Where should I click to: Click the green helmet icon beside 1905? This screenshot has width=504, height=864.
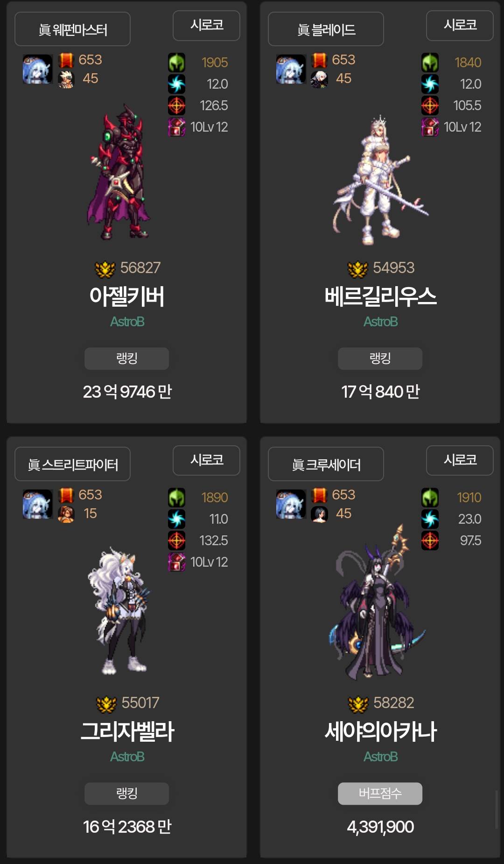pyautogui.click(x=176, y=63)
